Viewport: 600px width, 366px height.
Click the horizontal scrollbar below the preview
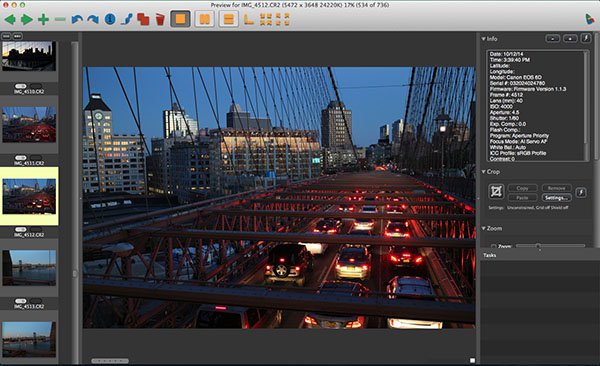pyautogui.click(x=110, y=361)
